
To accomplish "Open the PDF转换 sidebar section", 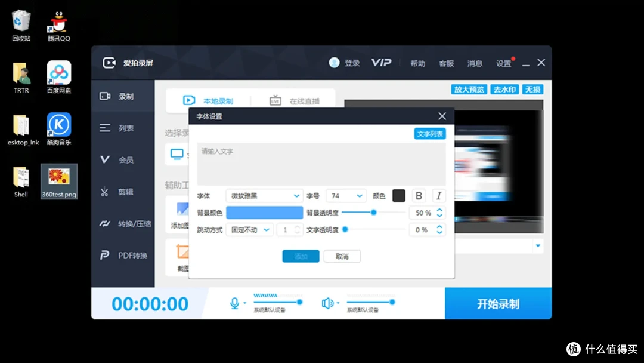I will [x=123, y=256].
